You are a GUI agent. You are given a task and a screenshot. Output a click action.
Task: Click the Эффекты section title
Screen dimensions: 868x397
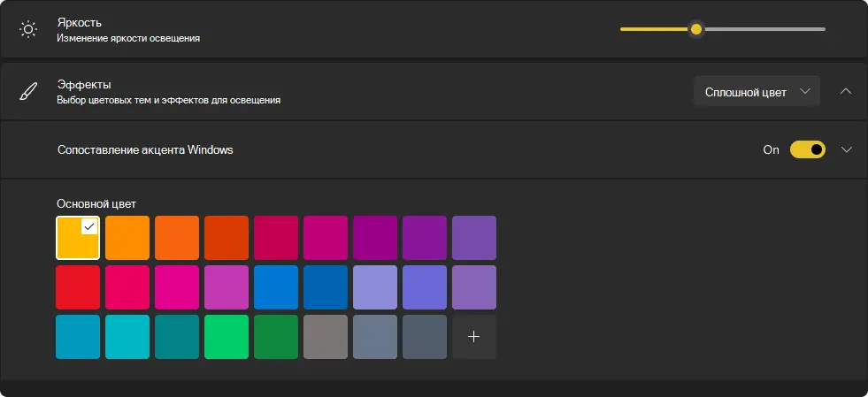click(x=83, y=85)
